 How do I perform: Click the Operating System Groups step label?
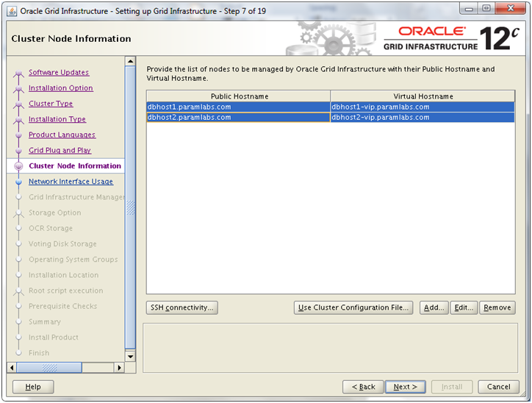pos(73,260)
